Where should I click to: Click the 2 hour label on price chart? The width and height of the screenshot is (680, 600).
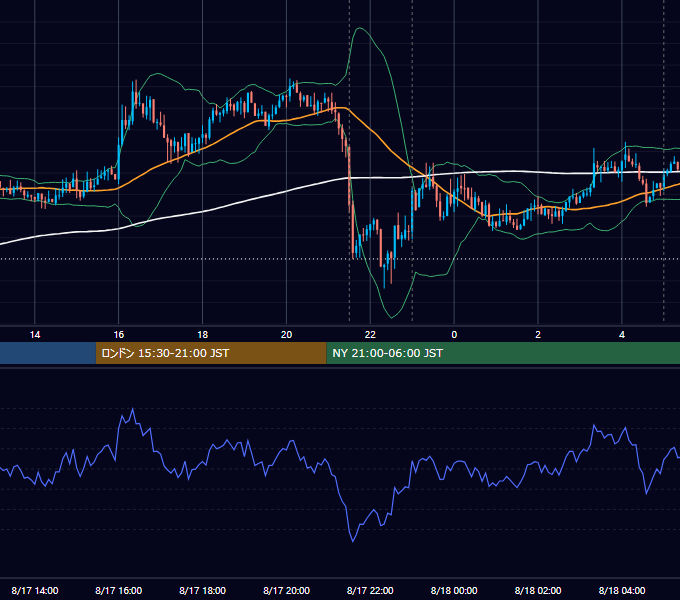click(x=538, y=335)
